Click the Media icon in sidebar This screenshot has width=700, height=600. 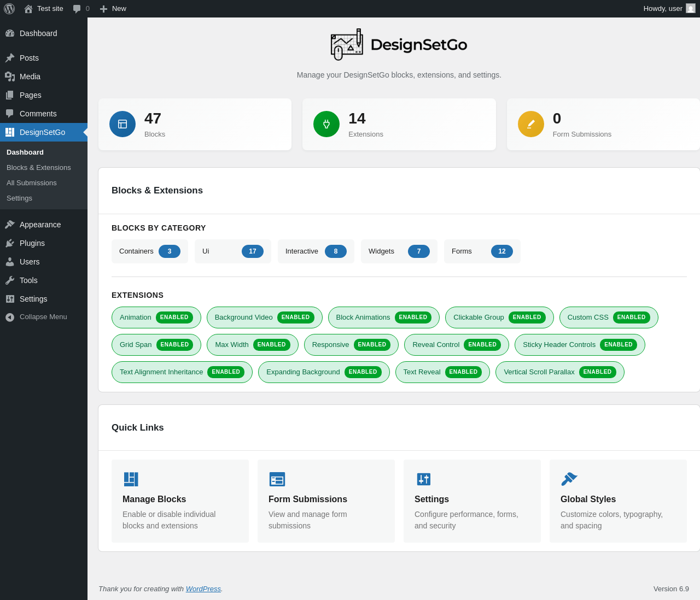[10, 77]
